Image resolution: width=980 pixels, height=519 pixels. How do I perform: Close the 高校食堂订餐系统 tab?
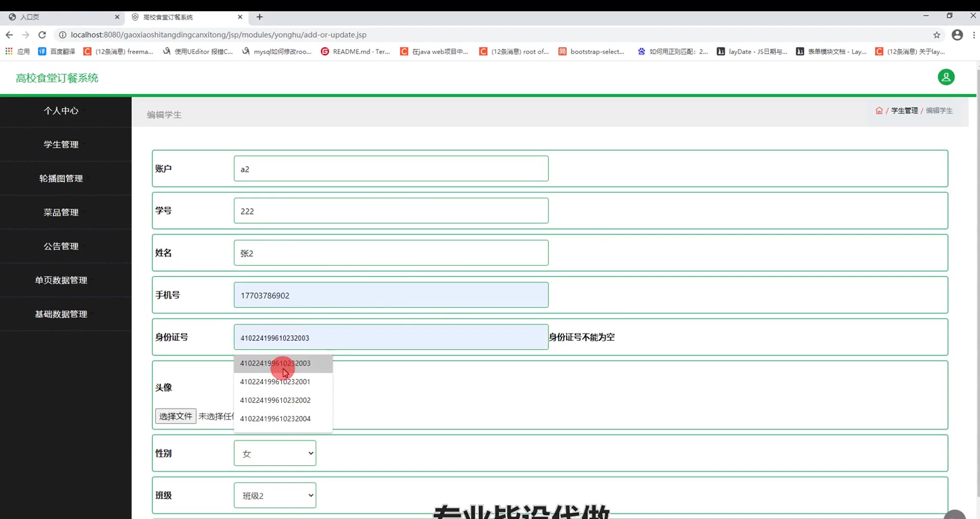click(x=240, y=17)
